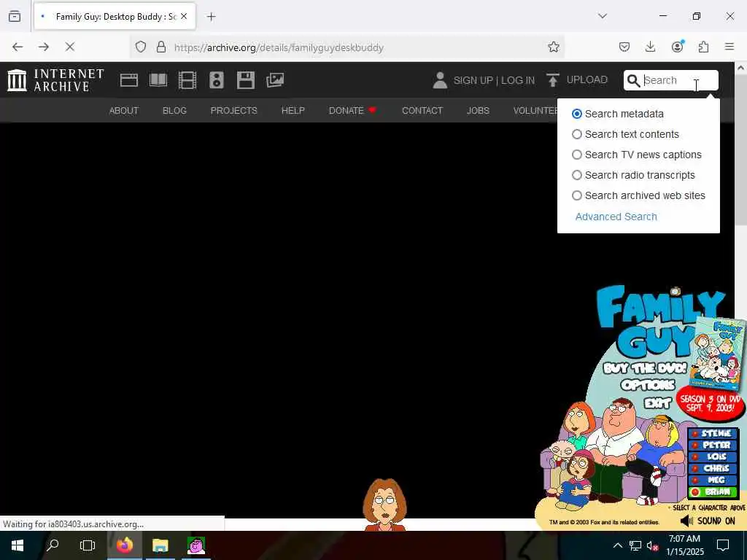Viewport: 747px width, 560px height.
Task: Close the Family Guy Desktop Buddy tab
Action: click(184, 16)
